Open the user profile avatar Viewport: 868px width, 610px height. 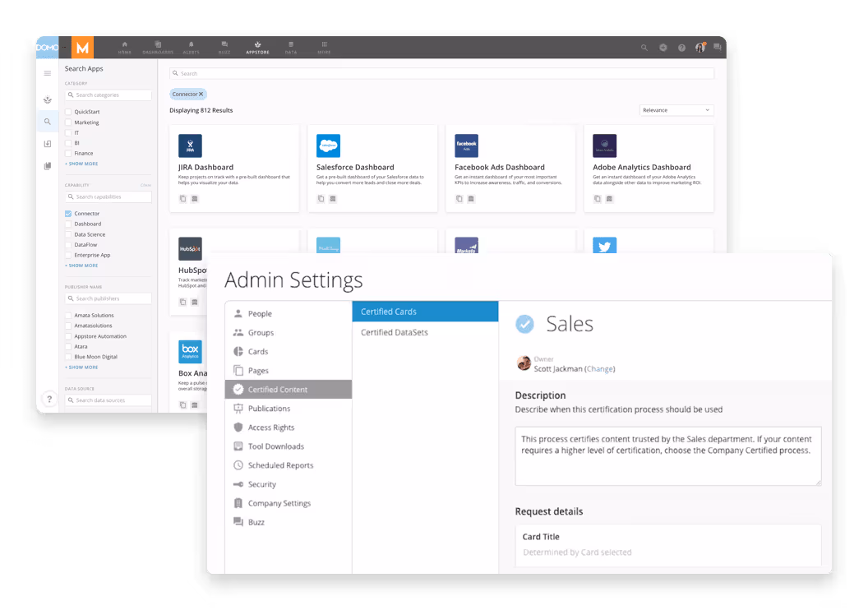click(x=700, y=48)
